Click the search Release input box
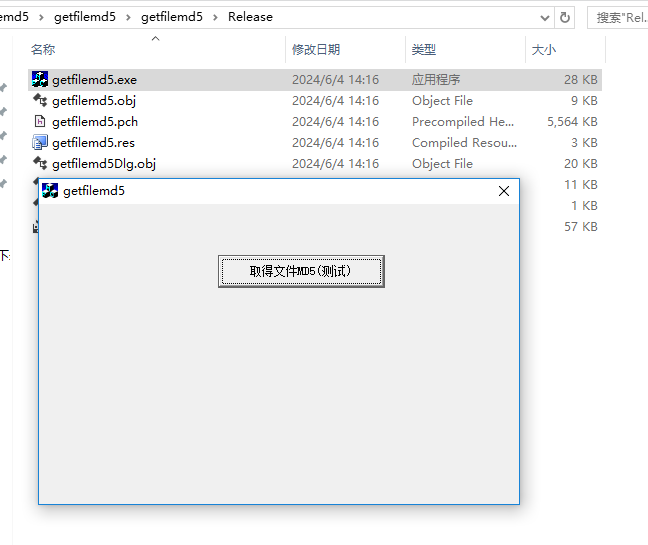Image resolution: width=648 pixels, height=545 pixels. point(620,17)
